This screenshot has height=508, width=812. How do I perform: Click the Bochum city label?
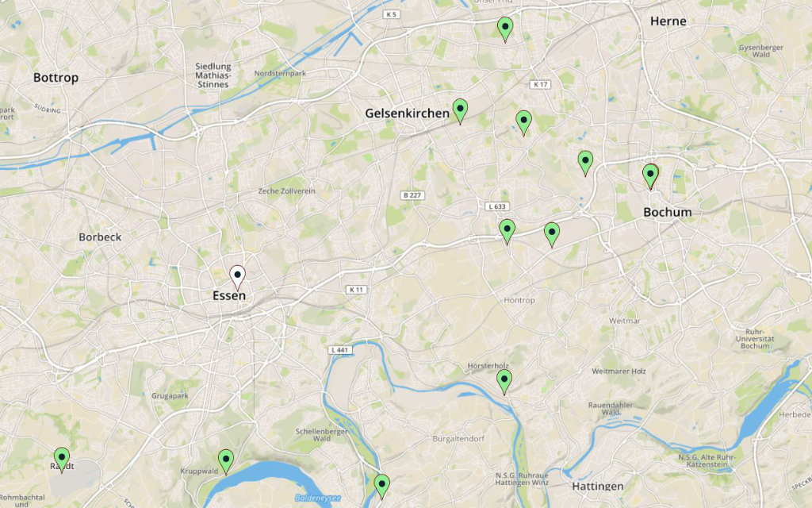click(x=668, y=212)
